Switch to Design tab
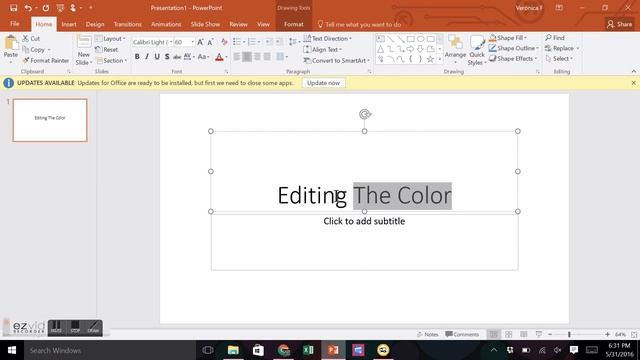Viewport: 640px width, 360px height. 95,24
